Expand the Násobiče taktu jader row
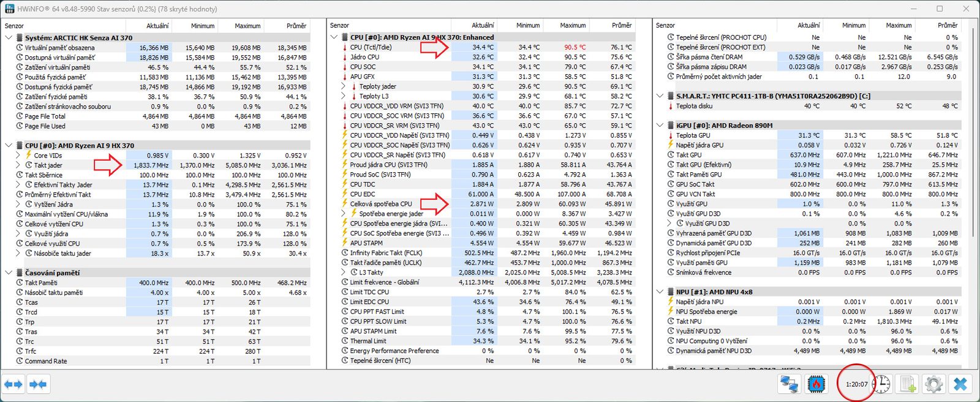The image size is (980, 402). 18,253
